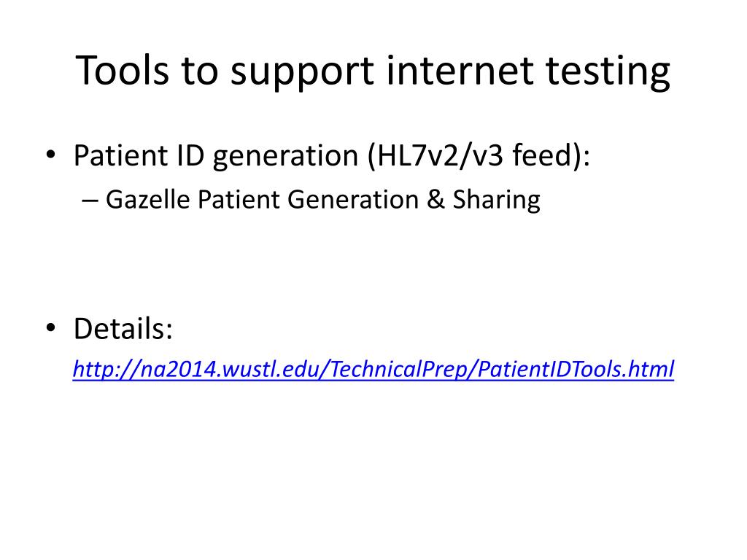The width and height of the screenshot is (747, 560).
Task: Click the word 'Tools' in the title
Action: (x=122, y=71)
